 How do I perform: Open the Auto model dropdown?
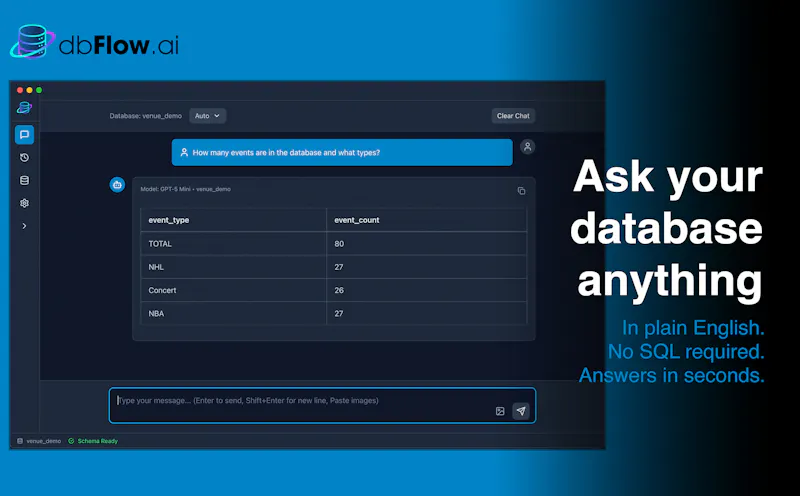point(207,116)
